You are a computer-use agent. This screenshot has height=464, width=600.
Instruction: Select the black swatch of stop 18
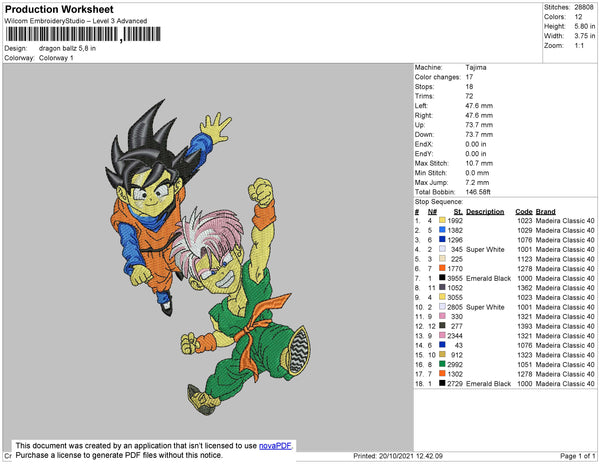(442, 383)
